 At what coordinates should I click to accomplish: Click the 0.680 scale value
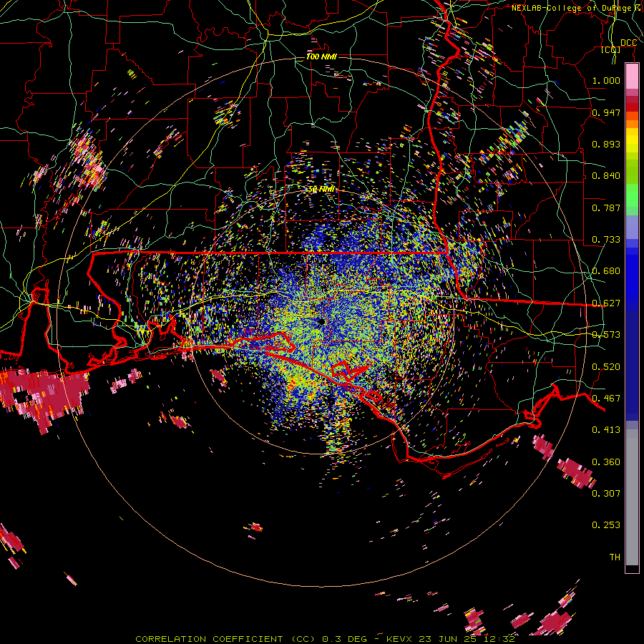(606, 271)
